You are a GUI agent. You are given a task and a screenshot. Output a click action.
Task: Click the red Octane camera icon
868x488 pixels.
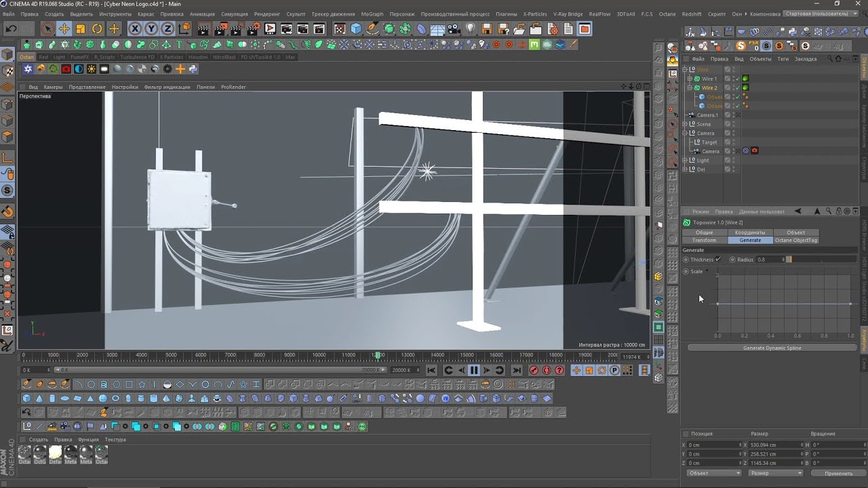pyautogui.click(x=66, y=69)
